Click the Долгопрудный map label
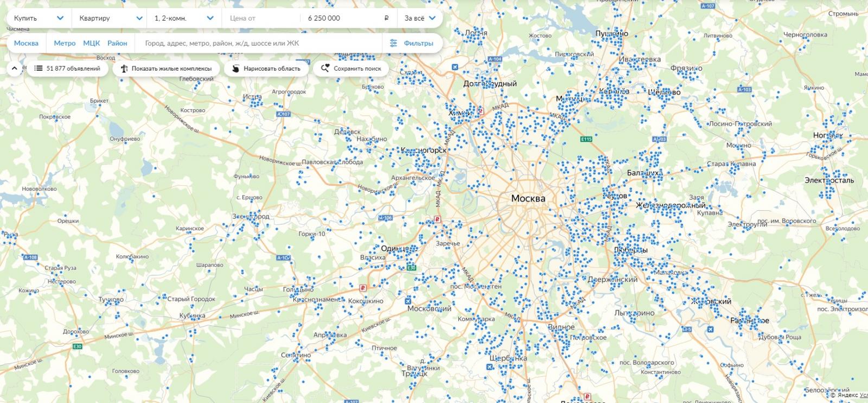 [x=490, y=84]
